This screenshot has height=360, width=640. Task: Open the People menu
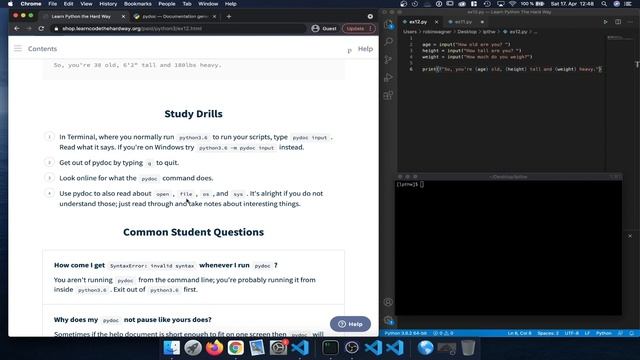click(x=167, y=4)
